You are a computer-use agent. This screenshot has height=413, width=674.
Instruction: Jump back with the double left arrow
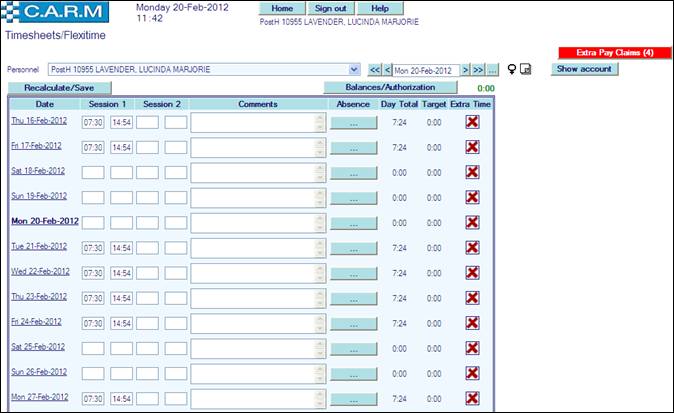tap(374, 70)
